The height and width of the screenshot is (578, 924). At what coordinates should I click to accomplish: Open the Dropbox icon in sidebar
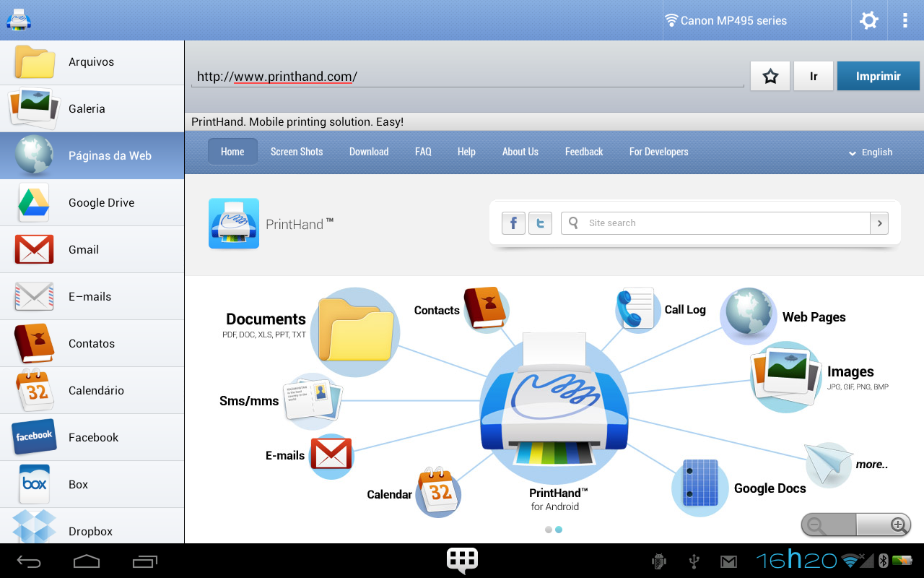[x=34, y=527]
